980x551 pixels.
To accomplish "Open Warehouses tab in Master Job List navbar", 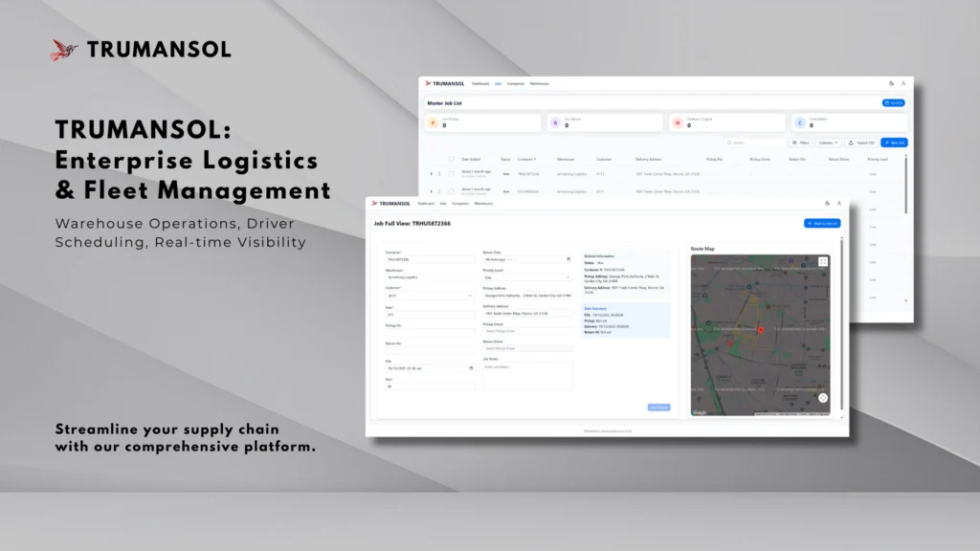I will [540, 83].
